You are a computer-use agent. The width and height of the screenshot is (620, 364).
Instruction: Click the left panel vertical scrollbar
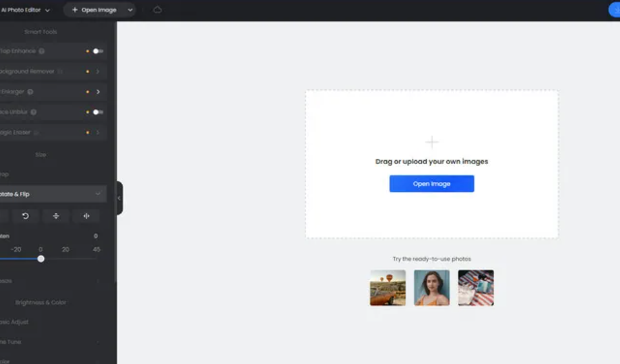[x=116, y=152]
